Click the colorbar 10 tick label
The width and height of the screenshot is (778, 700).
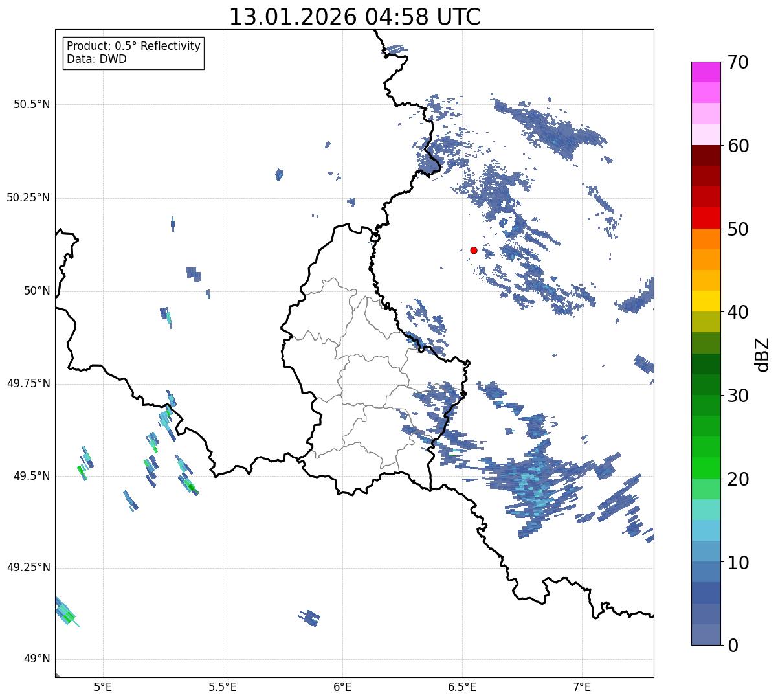[738, 562]
